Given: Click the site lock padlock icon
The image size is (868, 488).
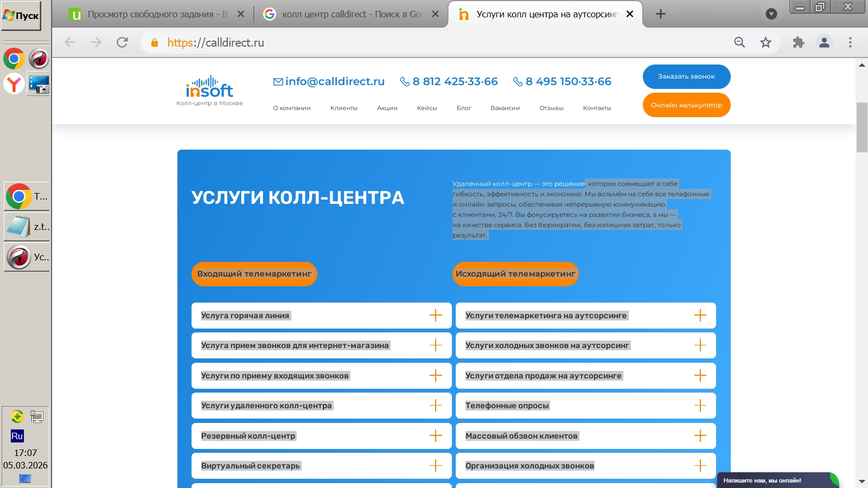Looking at the screenshot, I should (x=155, y=42).
